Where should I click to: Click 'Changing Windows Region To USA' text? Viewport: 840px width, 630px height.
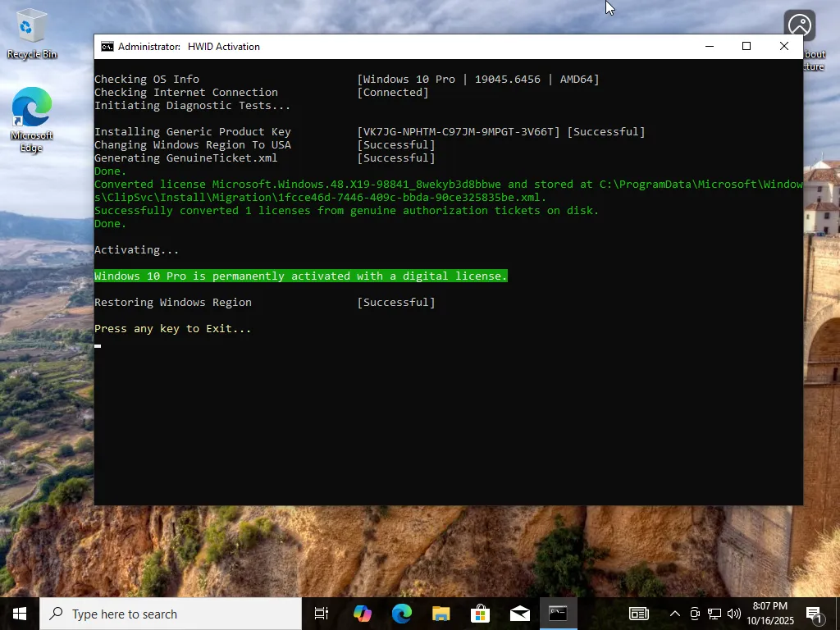[193, 145]
